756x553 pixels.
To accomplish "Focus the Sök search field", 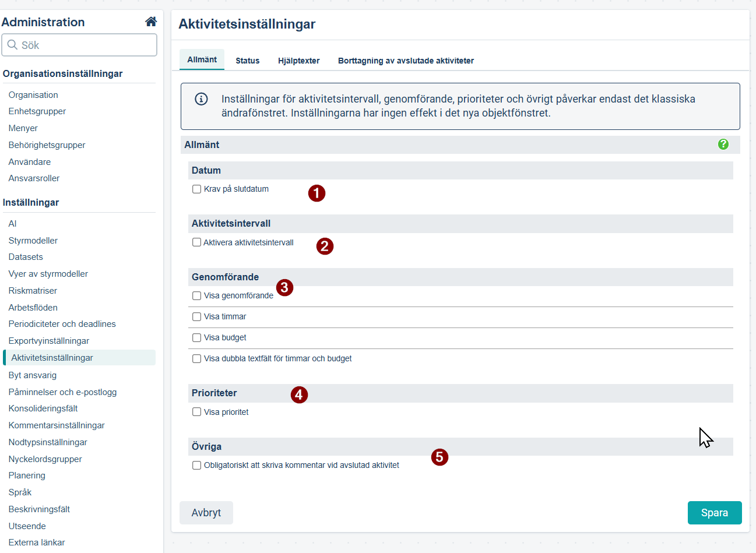I will 79,45.
